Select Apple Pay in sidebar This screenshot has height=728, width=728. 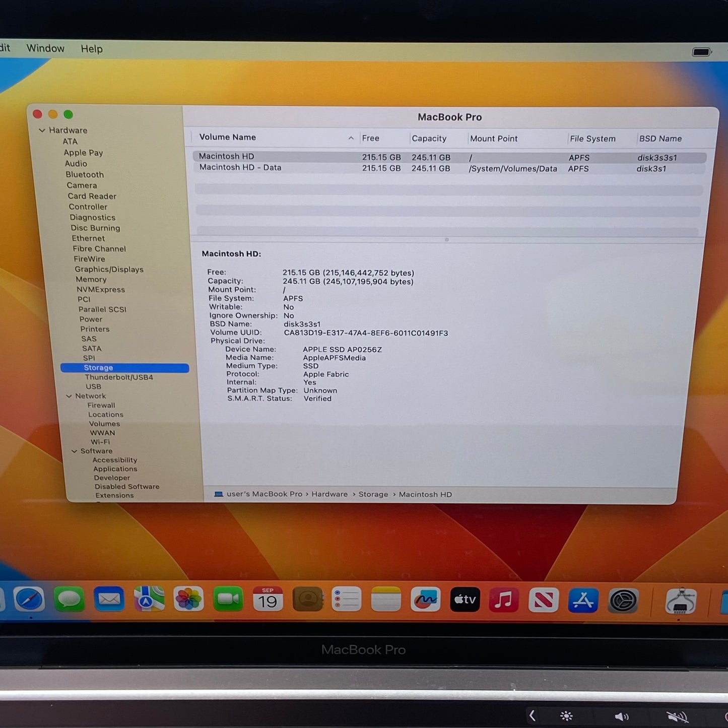83,153
